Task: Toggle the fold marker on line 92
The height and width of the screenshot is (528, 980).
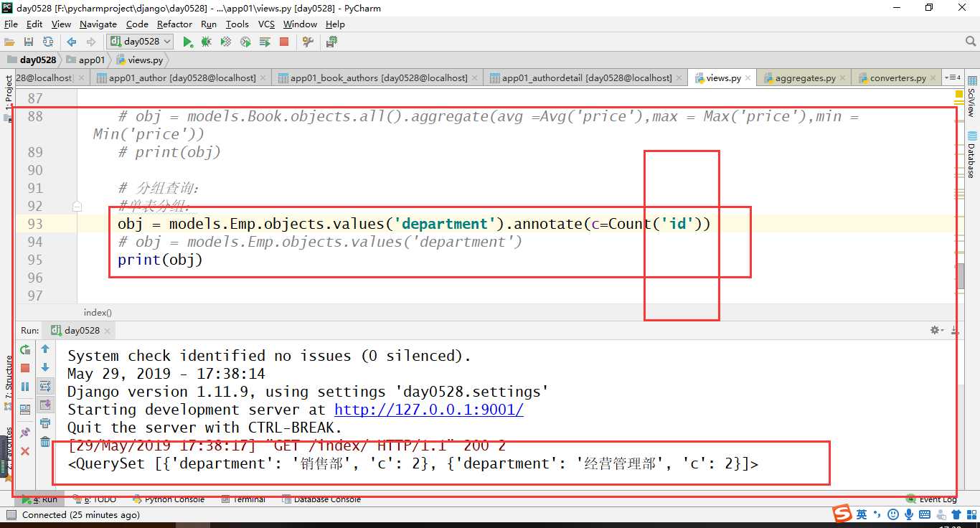Action: pyautogui.click(x=77, y=206)
